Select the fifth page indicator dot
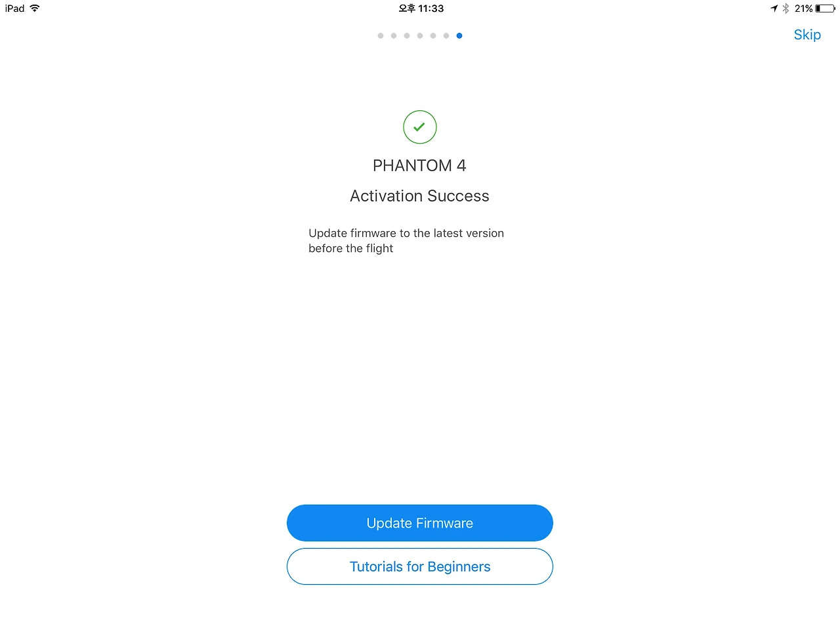 (433, 36)
